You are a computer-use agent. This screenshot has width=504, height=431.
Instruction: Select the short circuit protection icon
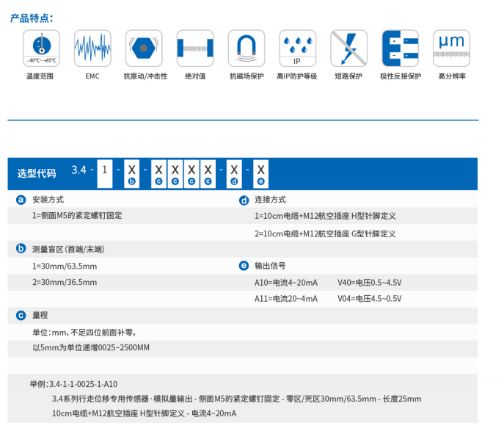coord(348,48)
